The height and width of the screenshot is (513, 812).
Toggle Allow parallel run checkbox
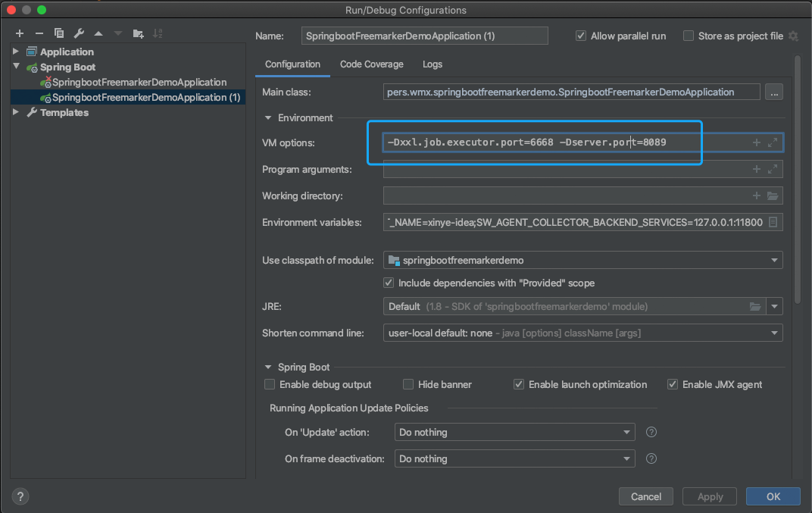(581, 36)
